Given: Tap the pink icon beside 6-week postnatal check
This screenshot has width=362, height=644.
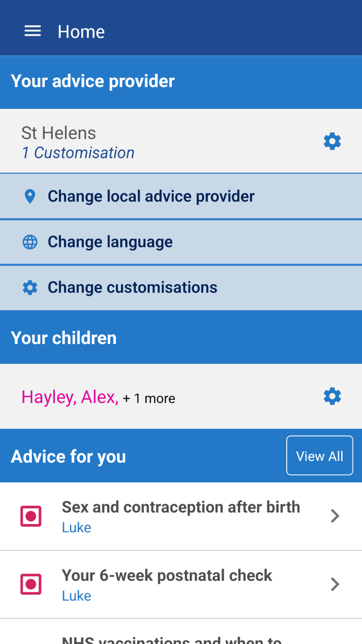Looking at the screenshot, I should tap(31, 584).
